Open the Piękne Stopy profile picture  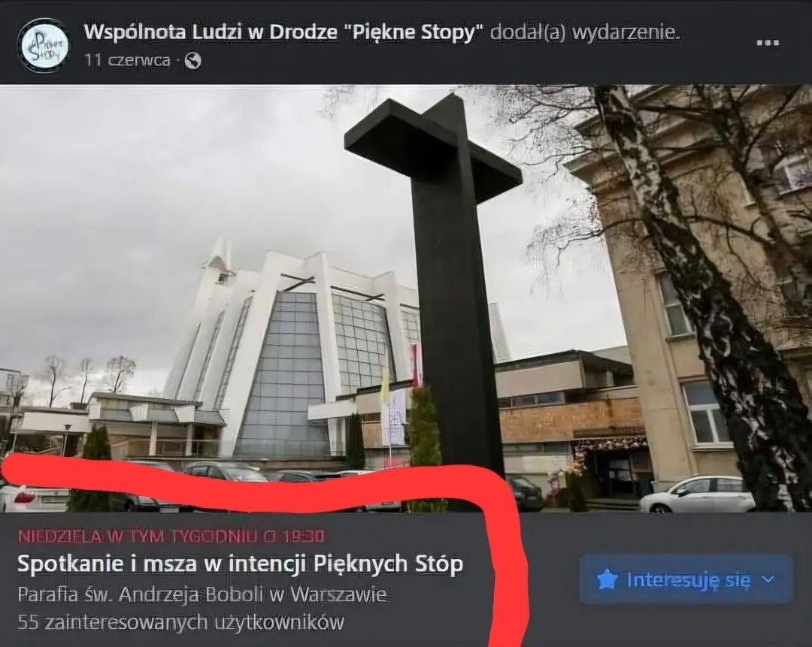point(42,43)
